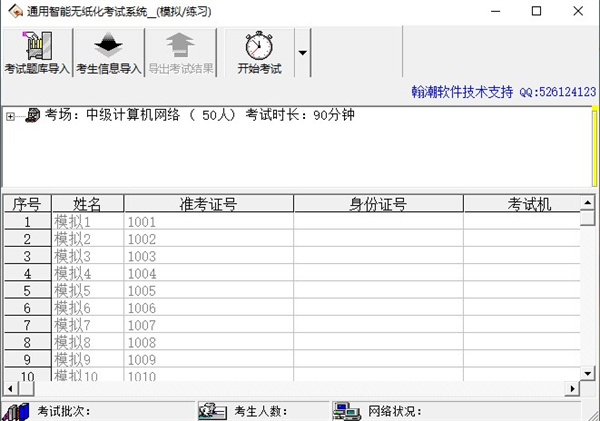Click the network computers icon beside 网络状况
The height and width of the screenshot is (421, 600).
[347, 411]
